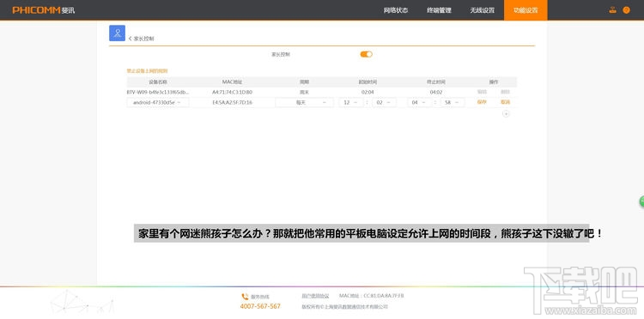Go back via 家长控制 chevron
This screenshot has height=319, width=644.
(142, 39)
